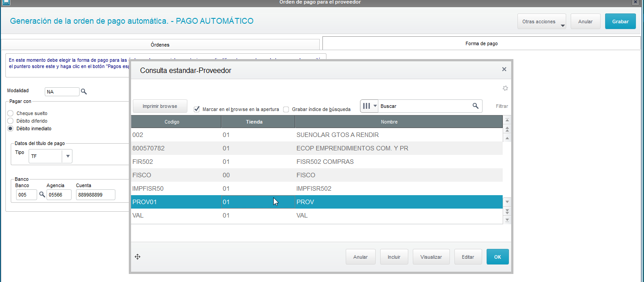Select the Cheque suelto radio option
644x282 pixels.
click(x=11, y=114)
